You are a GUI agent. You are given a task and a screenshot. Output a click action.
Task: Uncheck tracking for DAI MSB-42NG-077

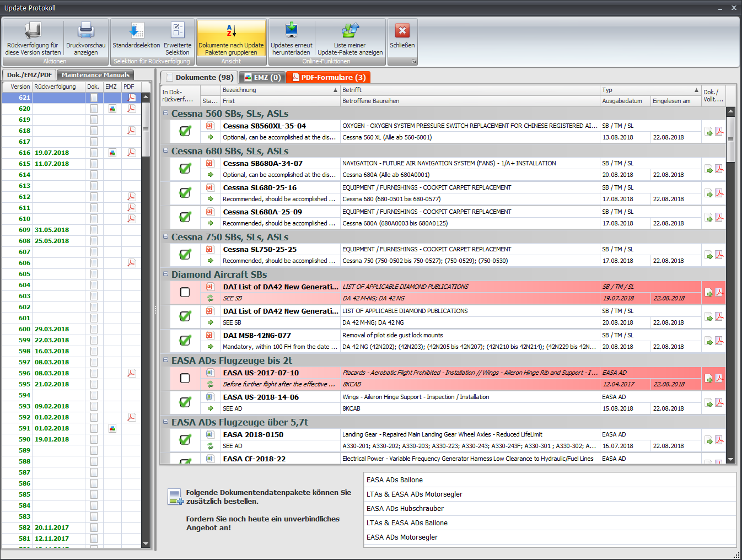[185, 341]
